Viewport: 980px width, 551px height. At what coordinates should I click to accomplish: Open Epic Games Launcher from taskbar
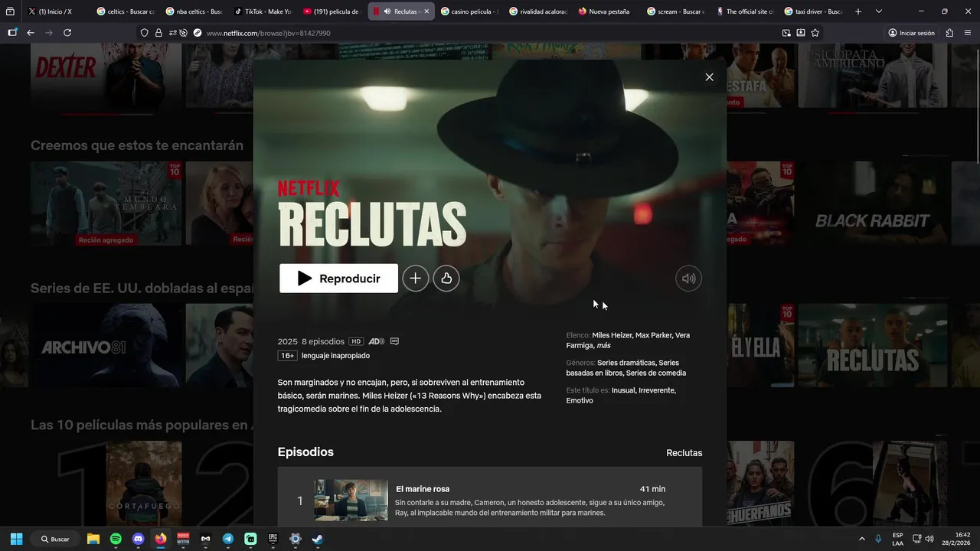pos(273,539)
